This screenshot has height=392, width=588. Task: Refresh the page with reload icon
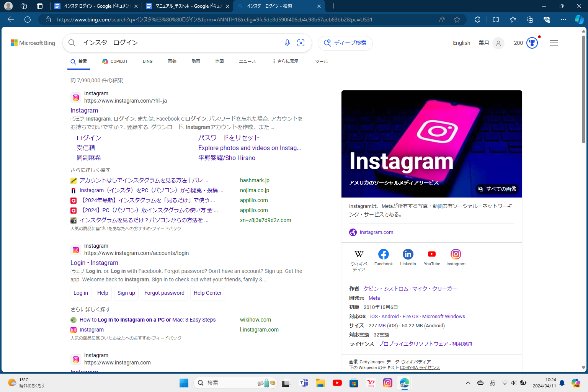[x=28, y=20]
